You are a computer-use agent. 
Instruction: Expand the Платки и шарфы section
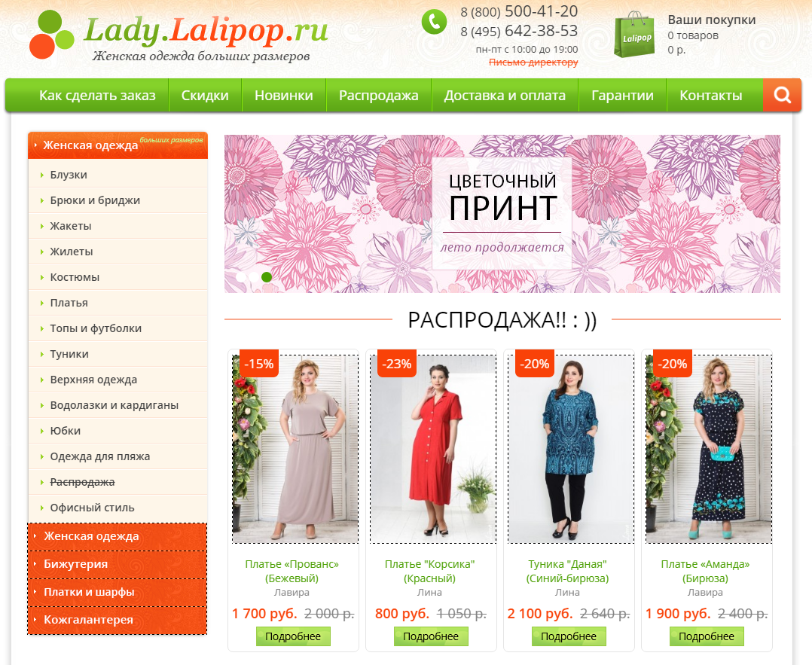point(117,592)
